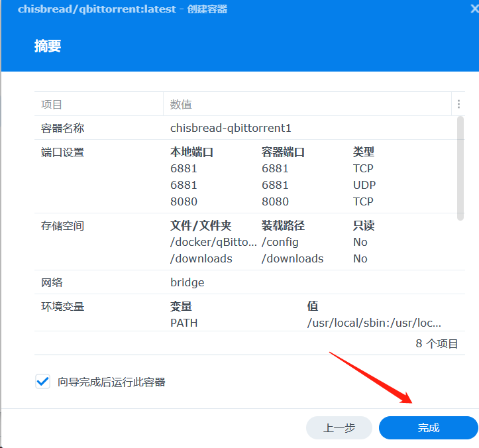Click the UDP port type value
Viewport: 479px width, 448px height.
point(364,185)
